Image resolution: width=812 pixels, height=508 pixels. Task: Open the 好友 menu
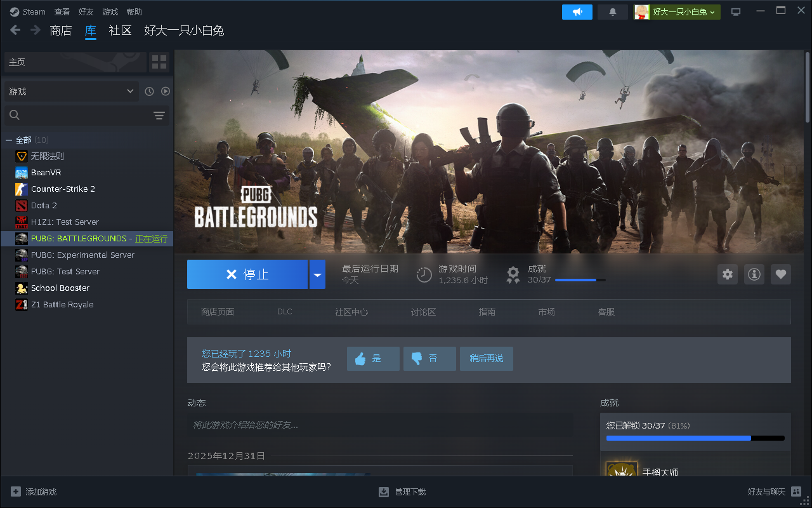coord(86,12)
